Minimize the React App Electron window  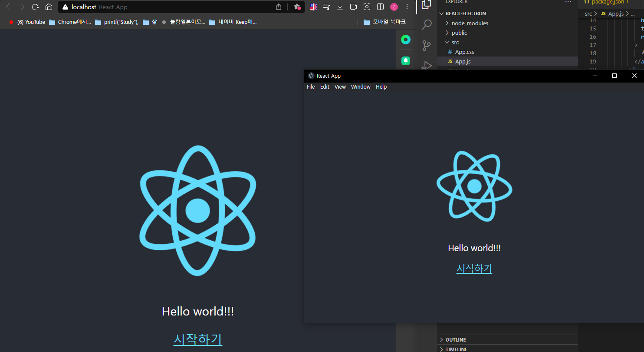tap(595, 76)
